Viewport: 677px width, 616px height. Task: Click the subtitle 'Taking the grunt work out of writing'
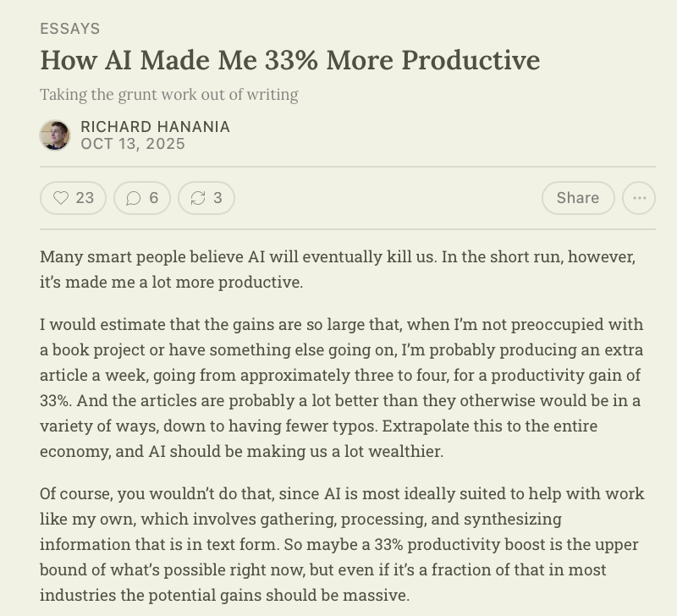tap(168, 95)
